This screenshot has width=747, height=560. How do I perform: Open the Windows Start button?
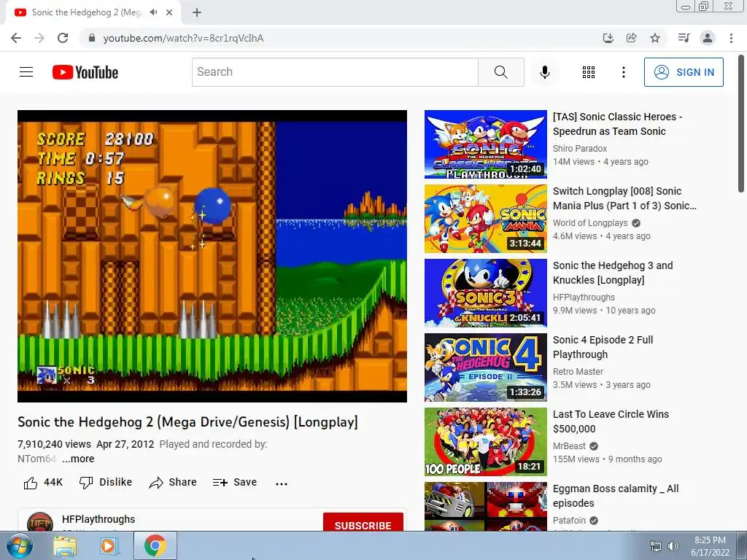point(19,545)
